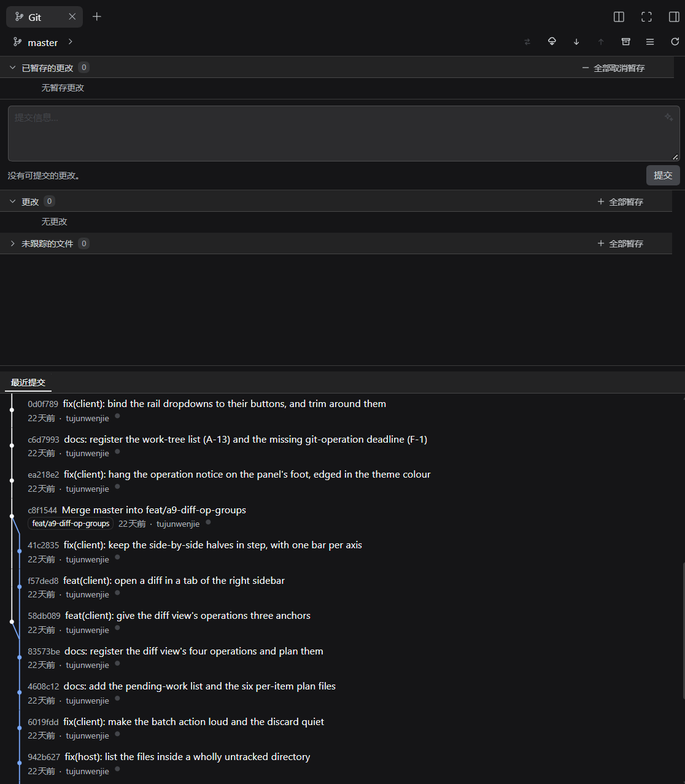Refresh the Git status with the reload icon

click(x=675, y=42)
